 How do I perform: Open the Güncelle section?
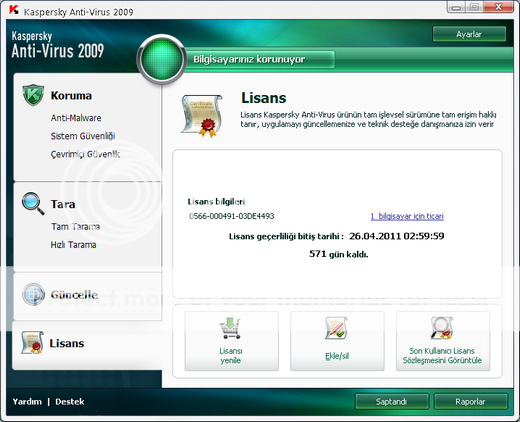coord(74,295)
